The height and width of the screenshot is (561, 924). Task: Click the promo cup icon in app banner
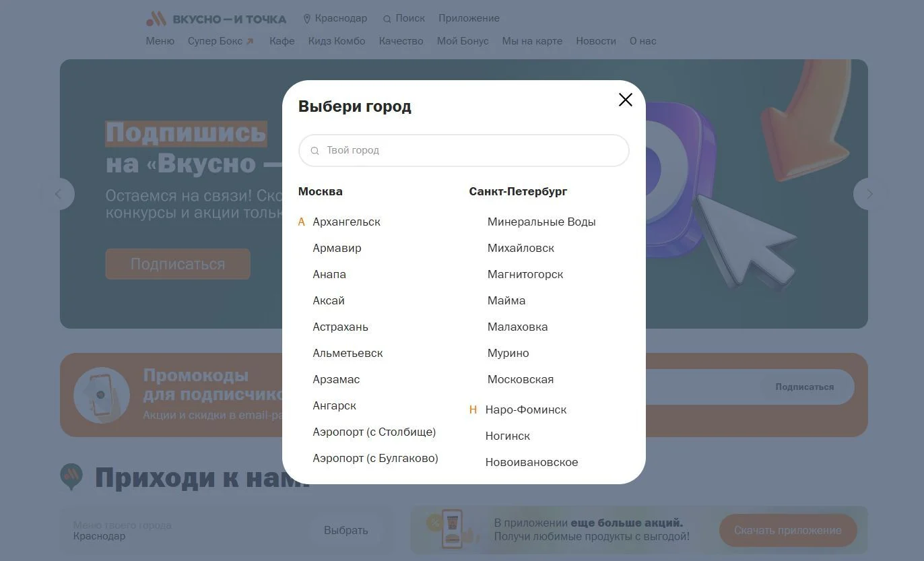453,529
